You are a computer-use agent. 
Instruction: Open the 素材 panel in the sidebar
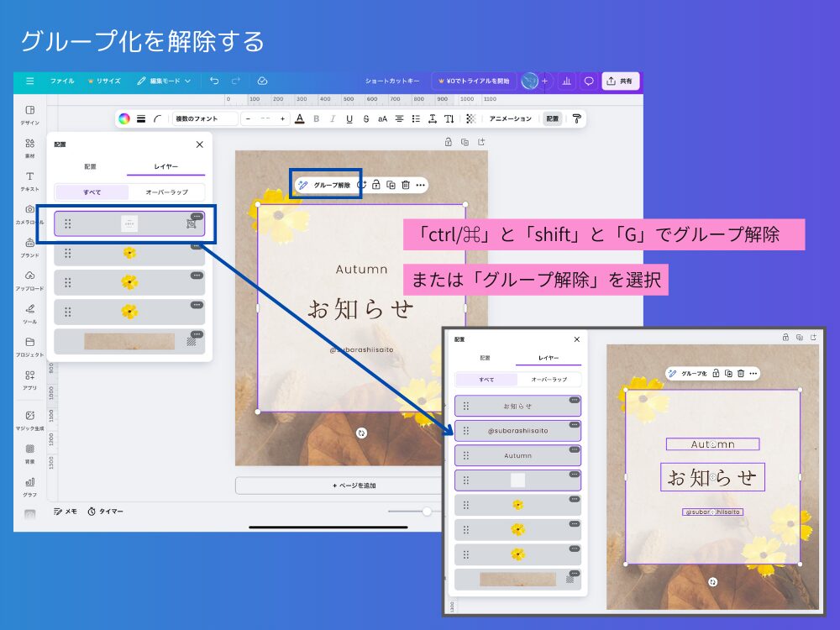click(30, 149)
